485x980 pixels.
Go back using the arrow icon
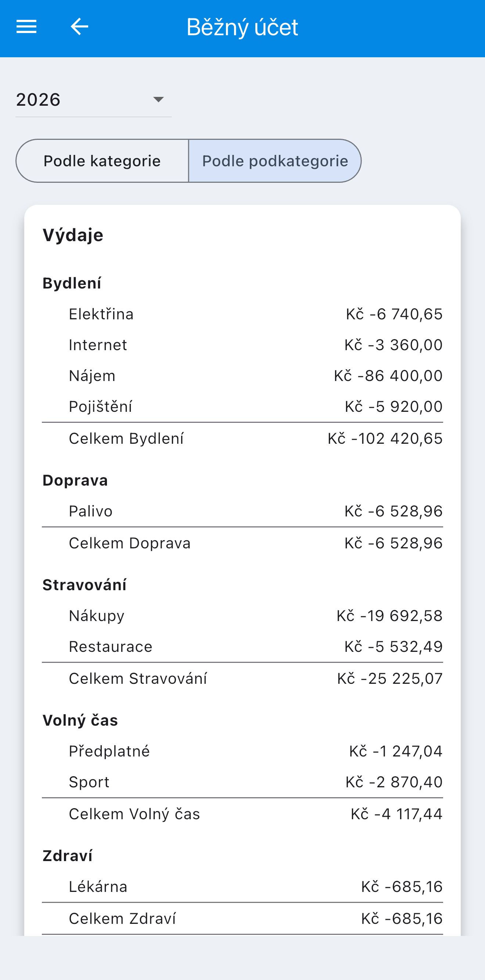pos(79,27)
